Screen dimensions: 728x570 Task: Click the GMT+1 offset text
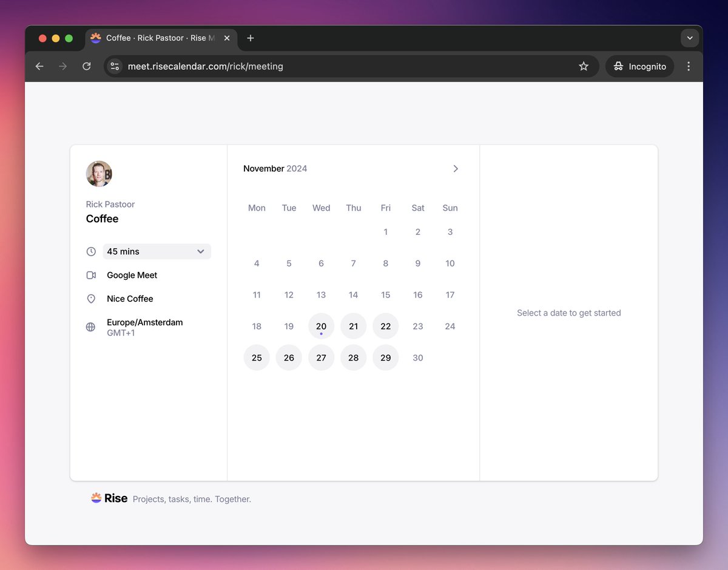pyautogui.click(x=121, y=333)
